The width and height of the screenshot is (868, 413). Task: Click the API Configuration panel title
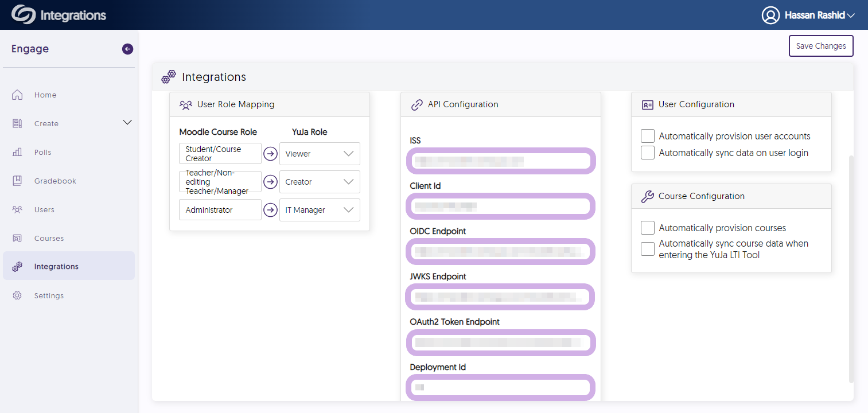point(463,104)
